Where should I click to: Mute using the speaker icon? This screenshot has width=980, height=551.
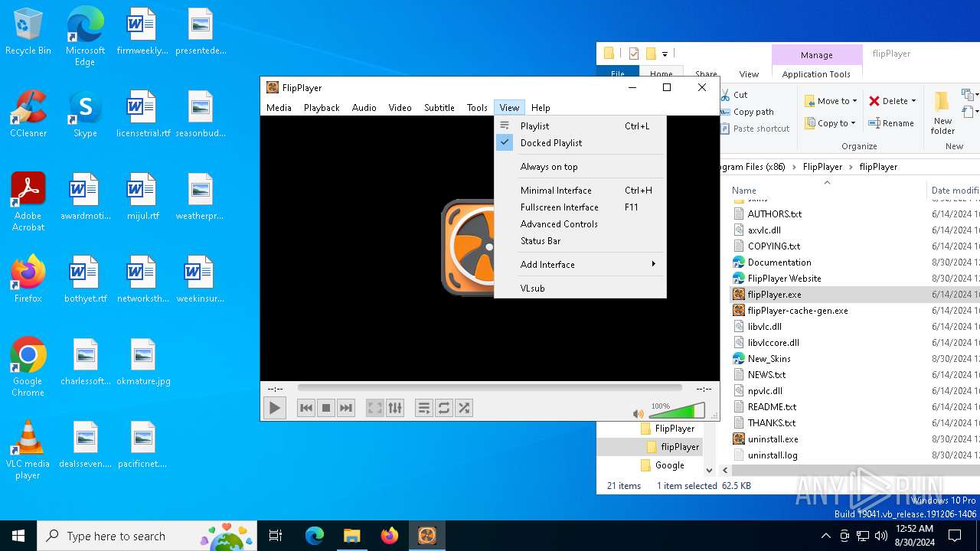638,413
